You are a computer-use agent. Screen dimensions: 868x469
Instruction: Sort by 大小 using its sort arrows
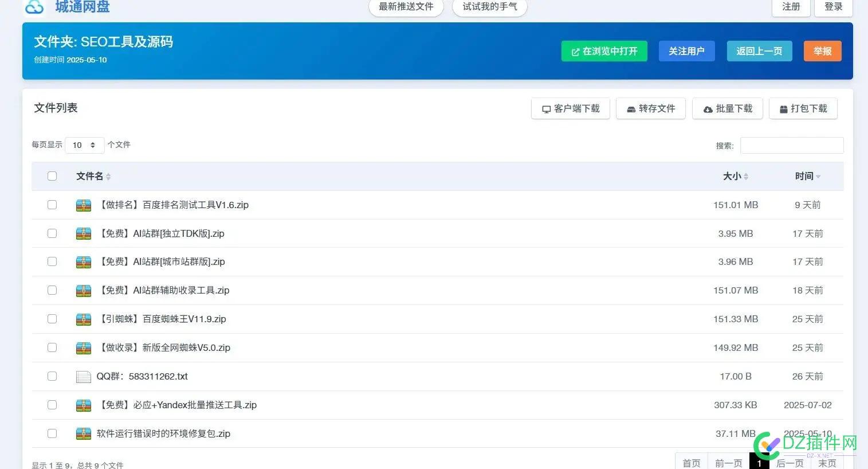(746, 177)
